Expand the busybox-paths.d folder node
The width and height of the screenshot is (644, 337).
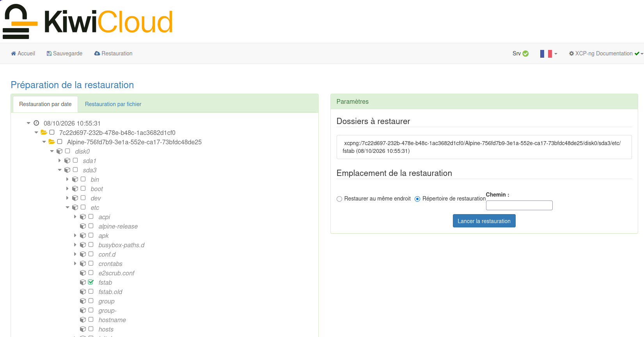[x=75, y=245]
